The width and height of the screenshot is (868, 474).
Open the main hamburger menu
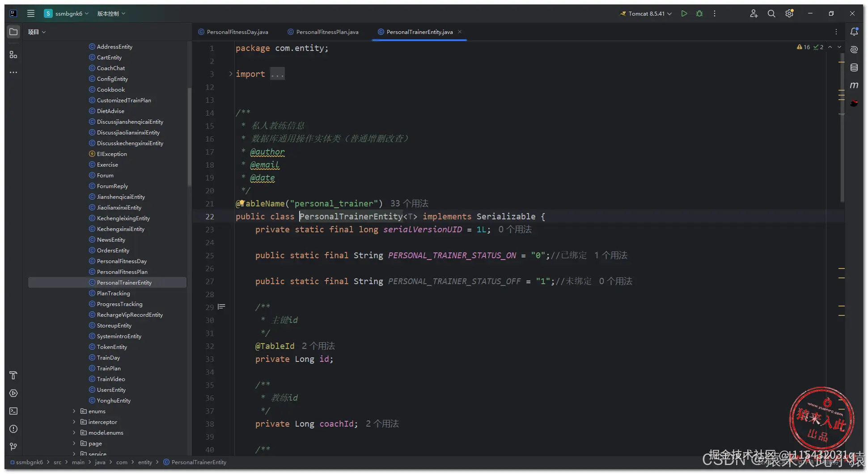click(31, 13)
